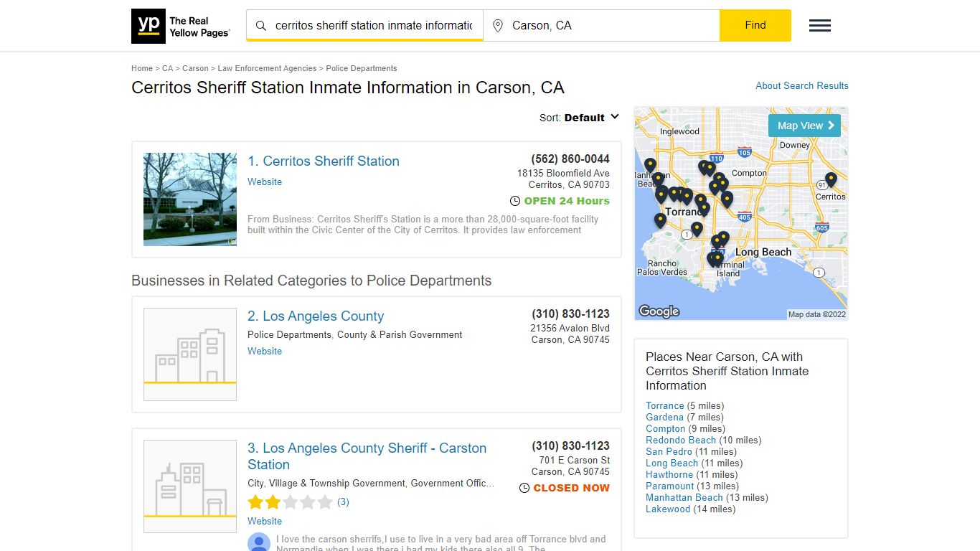Open Hawthorne nearby place link
The width and height of the screenshot is (980, 551).
tap(669, 474)
